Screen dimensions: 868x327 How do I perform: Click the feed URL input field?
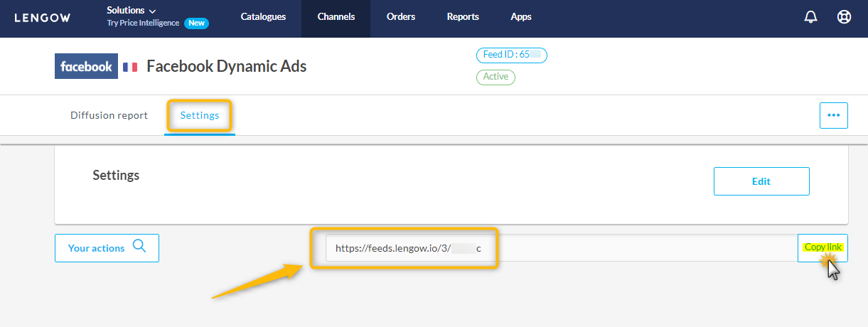pos(562,248)
